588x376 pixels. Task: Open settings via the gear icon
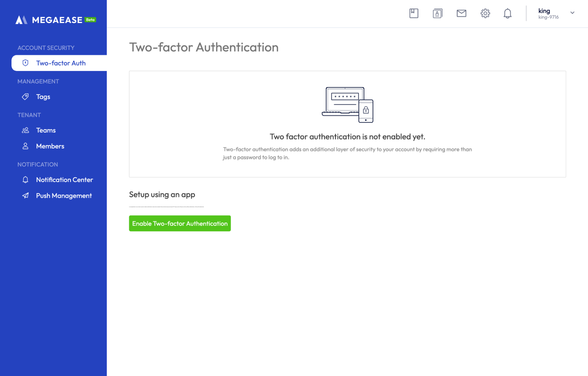click(x=485, y=13)
